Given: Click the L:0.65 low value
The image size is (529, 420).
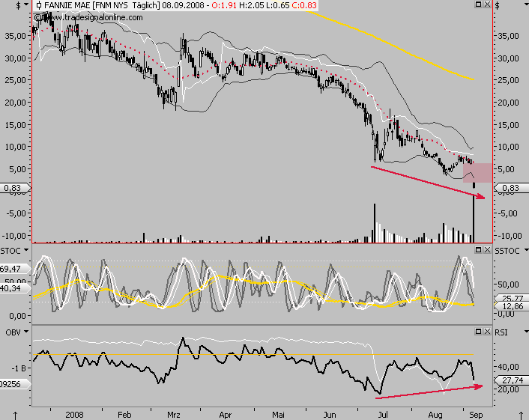Looking at the screenshot, I should pos(276,5).
